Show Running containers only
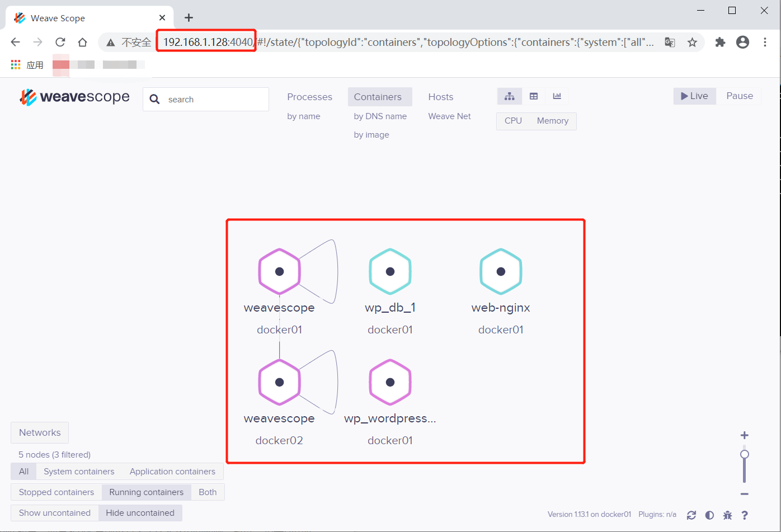 click(x=147, y=492)
